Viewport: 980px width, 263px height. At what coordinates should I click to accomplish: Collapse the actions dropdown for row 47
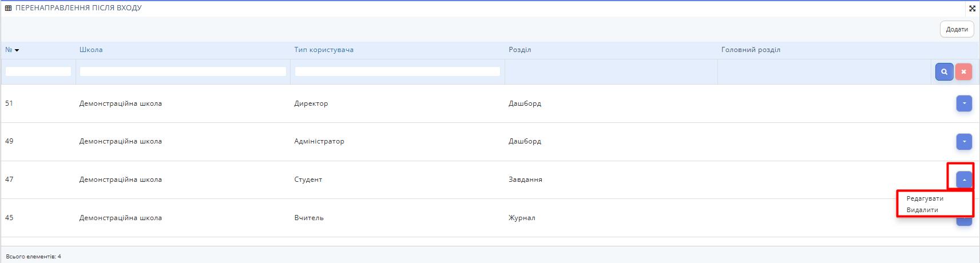click(x=964, y=180)
